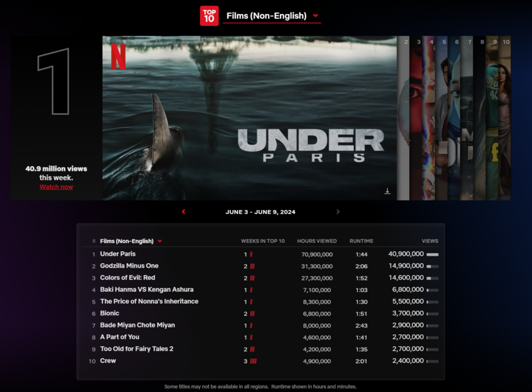Click Under Paris views bar indicator

pyautogui.click(x=433, y=254)
